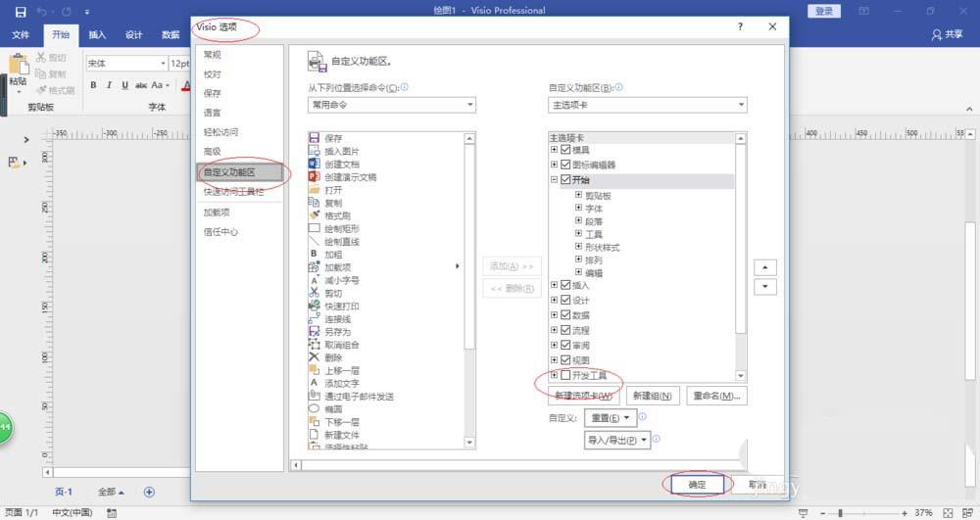Collapse the 开始 tab node

coord(554,180)
